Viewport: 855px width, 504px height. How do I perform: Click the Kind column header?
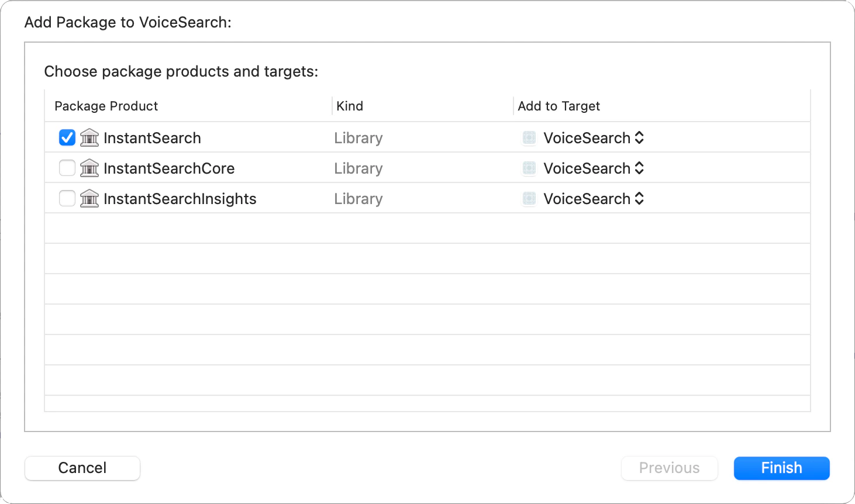(350, 106)
